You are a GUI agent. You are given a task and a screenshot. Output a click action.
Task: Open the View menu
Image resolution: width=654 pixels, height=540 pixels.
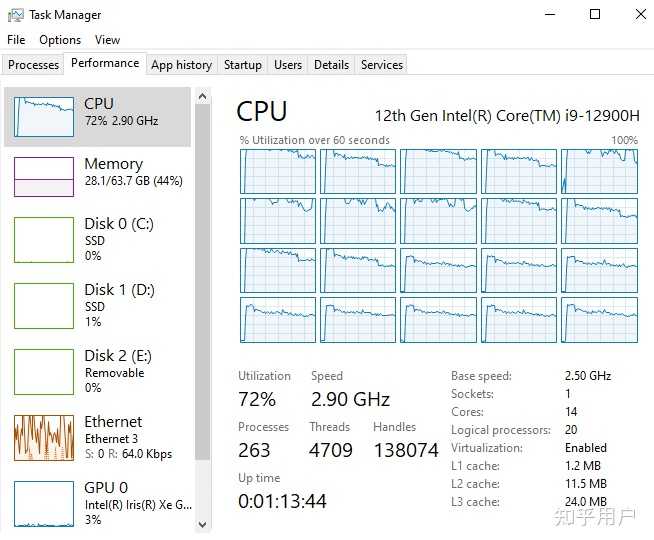107,40
